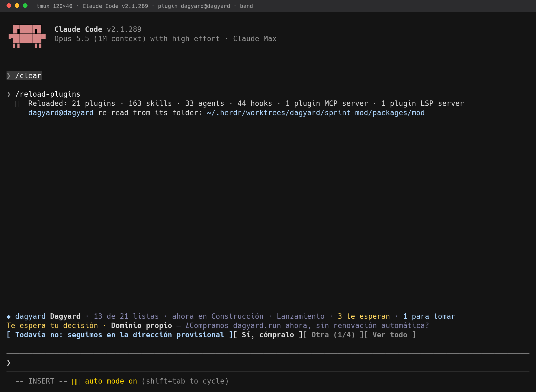536x392 pixels.
Task: Click '3 te esperan' in the status line
Action: (x=364, y=316)
